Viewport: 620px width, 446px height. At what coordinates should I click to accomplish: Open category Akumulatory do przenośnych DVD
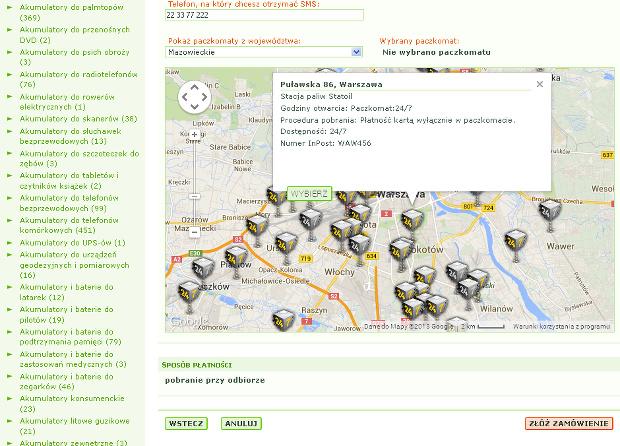(74, 35)
